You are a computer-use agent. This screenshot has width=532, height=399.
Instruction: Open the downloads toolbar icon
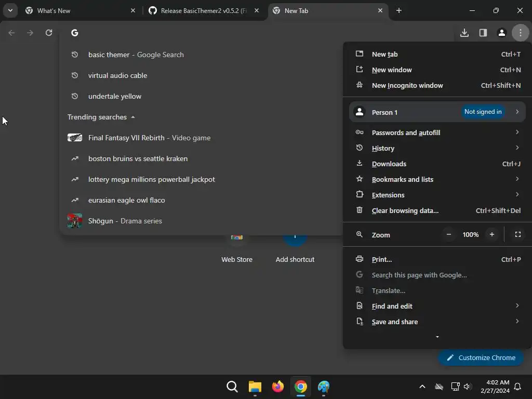point(464,33)
